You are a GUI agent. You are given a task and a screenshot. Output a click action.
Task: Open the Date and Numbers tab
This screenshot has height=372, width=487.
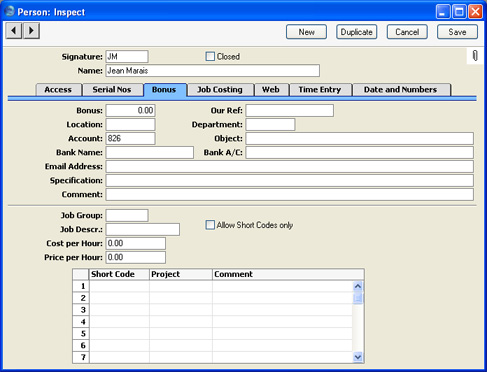400,90
